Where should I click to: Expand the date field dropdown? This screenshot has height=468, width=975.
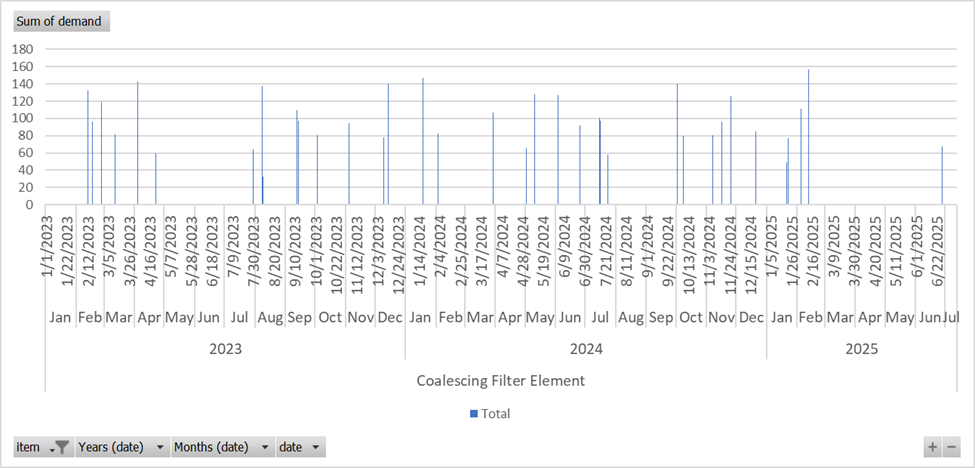[316, 447]
